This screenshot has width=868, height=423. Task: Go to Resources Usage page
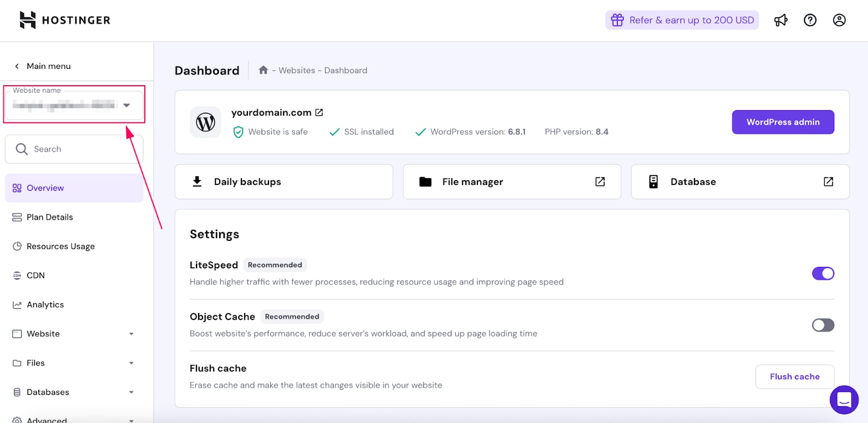(x=60, y=246)
